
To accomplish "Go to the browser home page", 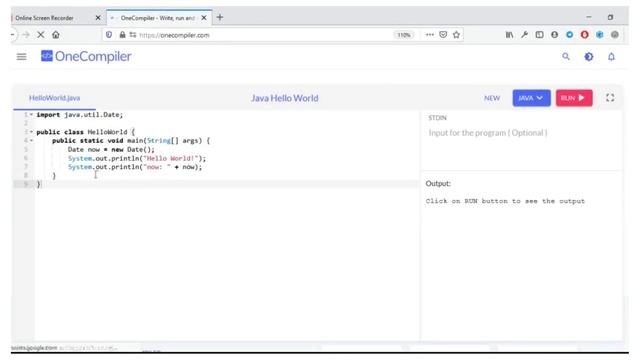I will [x=56, y=35].
